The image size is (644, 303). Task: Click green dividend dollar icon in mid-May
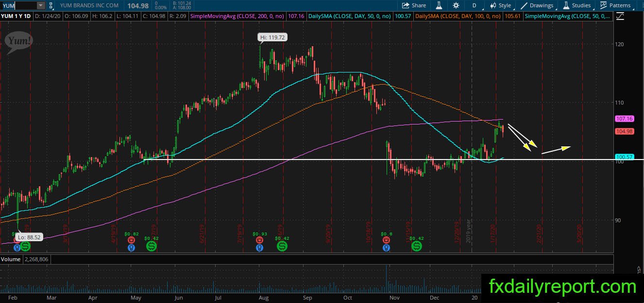[x=152, y=247]
